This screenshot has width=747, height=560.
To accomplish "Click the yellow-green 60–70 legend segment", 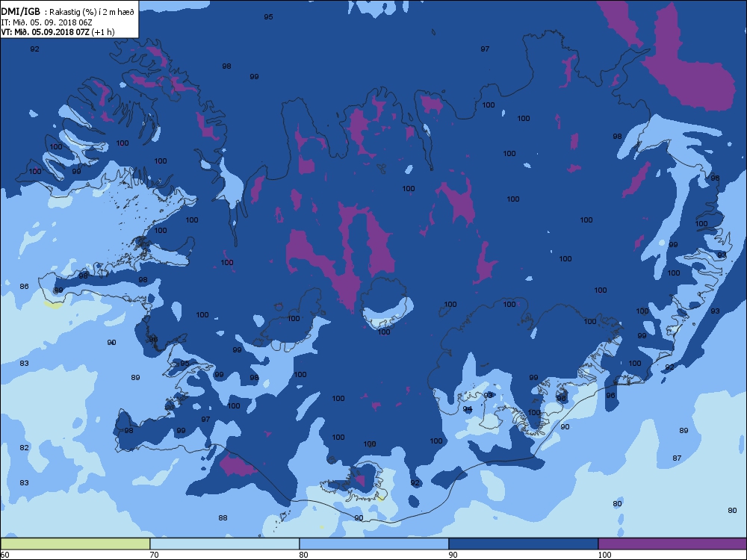I will [x=75, y=544].
